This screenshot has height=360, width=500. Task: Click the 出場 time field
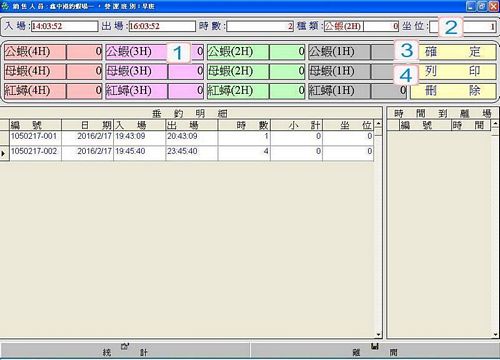(162, 26)
